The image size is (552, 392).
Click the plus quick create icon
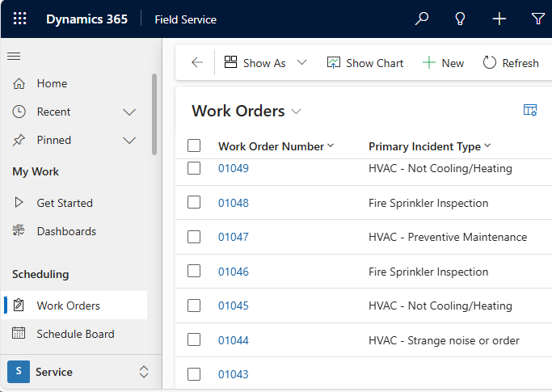tap(499, 19)
